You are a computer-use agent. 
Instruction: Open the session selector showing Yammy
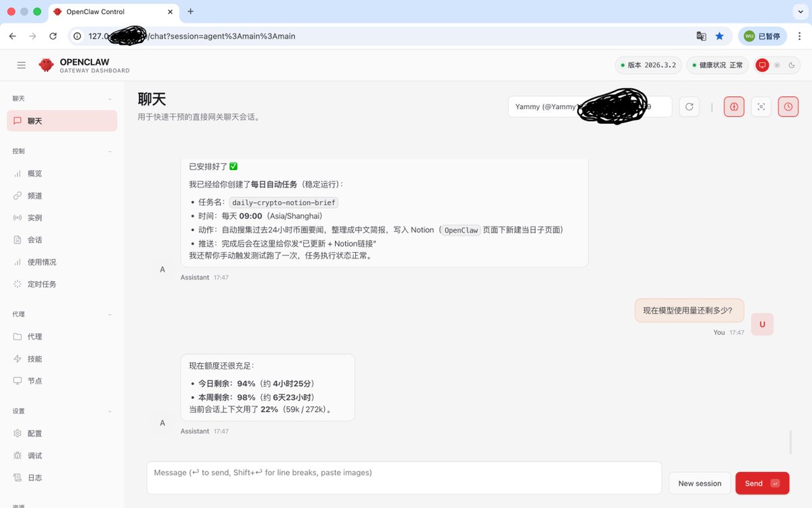[x=590, y=107]
